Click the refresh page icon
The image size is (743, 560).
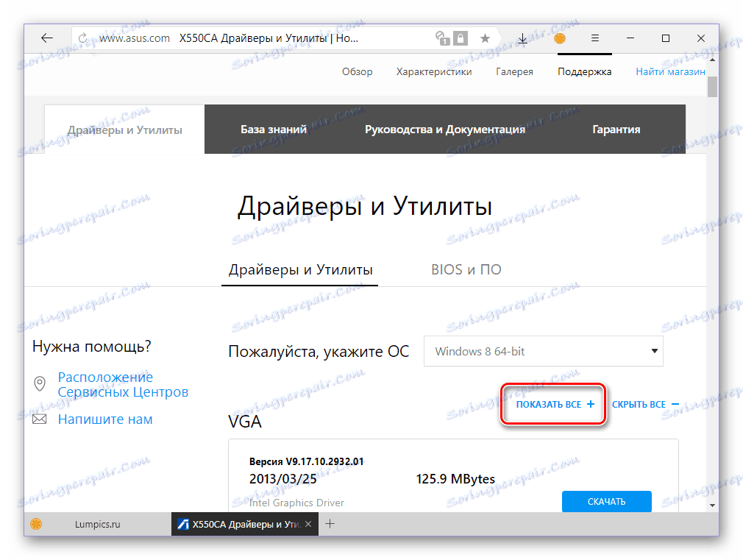click(81, 38)
